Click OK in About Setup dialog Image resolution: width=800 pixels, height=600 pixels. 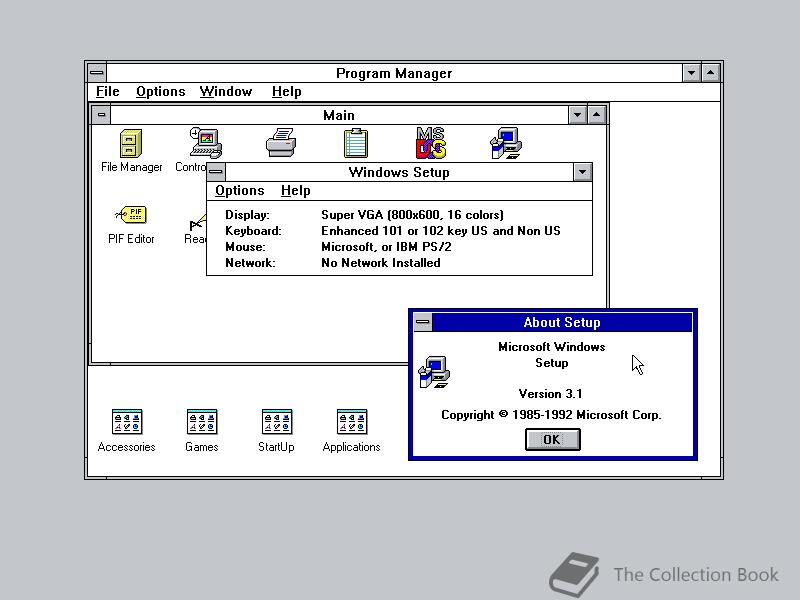(553, 439)
